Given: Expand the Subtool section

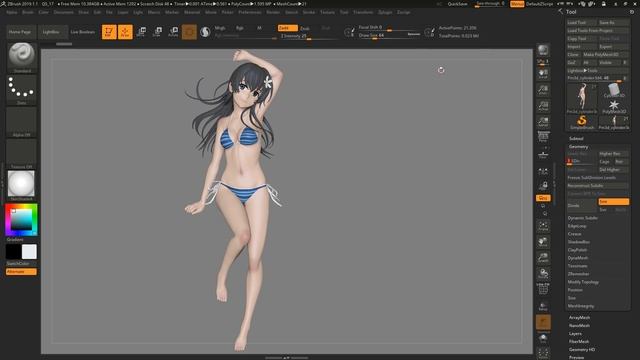Looking at the screenshot, I should pyautogui.click(x=576, y=138).
